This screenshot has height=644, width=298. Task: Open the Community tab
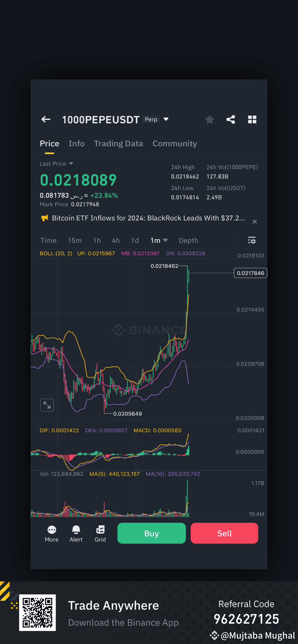175,143
